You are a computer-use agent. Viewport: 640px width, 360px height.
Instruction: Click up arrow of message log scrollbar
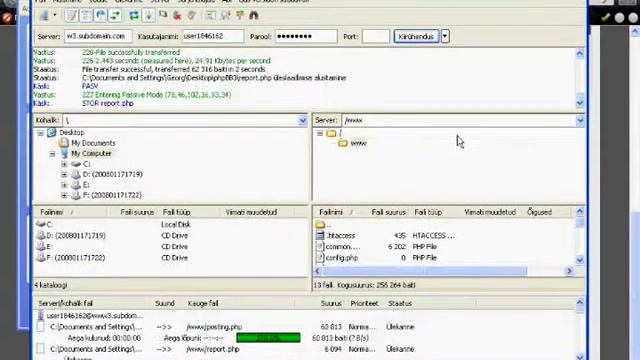tap(580, 53)
